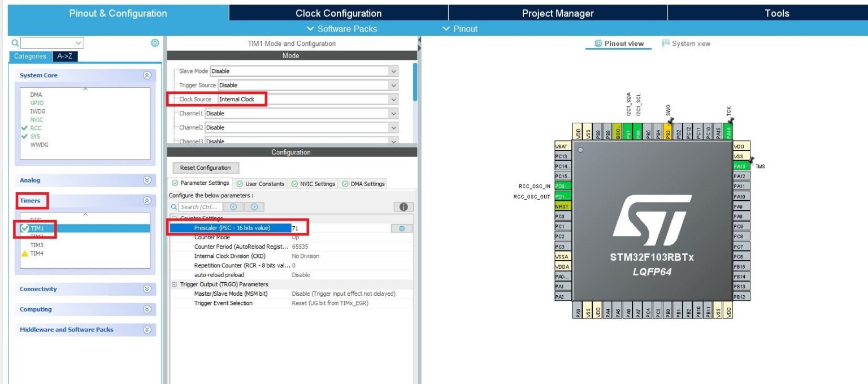Screen dimensions: 868x384
Task: Click the info circle icon in Parameter Settings
Action: 403,206
